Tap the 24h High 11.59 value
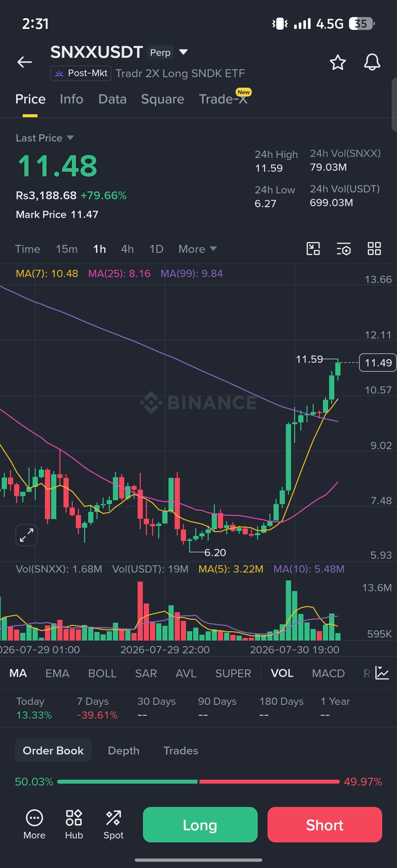The width and height of the screenshot is (397, 868). point(269,168)
